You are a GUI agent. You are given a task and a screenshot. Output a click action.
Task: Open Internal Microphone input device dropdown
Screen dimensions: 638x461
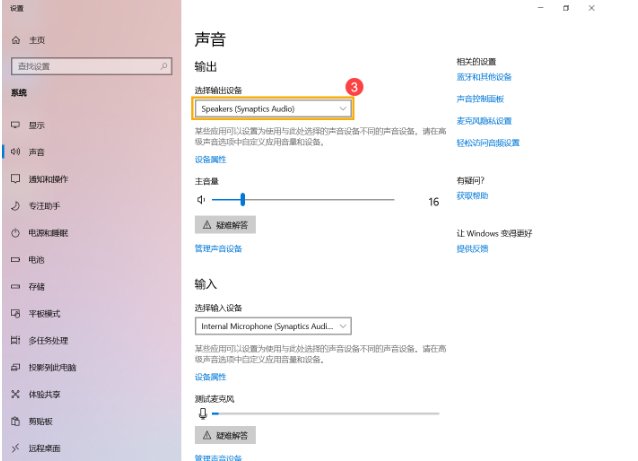[x=273, y=326]
